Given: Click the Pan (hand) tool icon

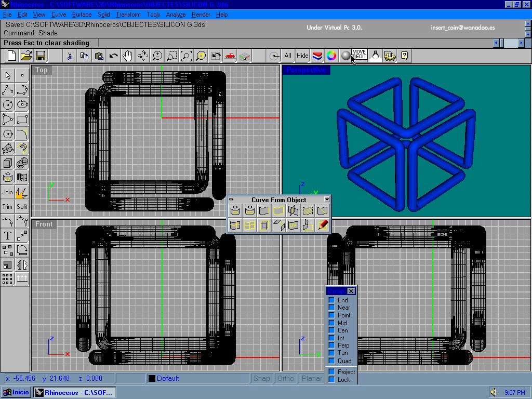Looking at the screenshot, I should [x=128, y=56].
